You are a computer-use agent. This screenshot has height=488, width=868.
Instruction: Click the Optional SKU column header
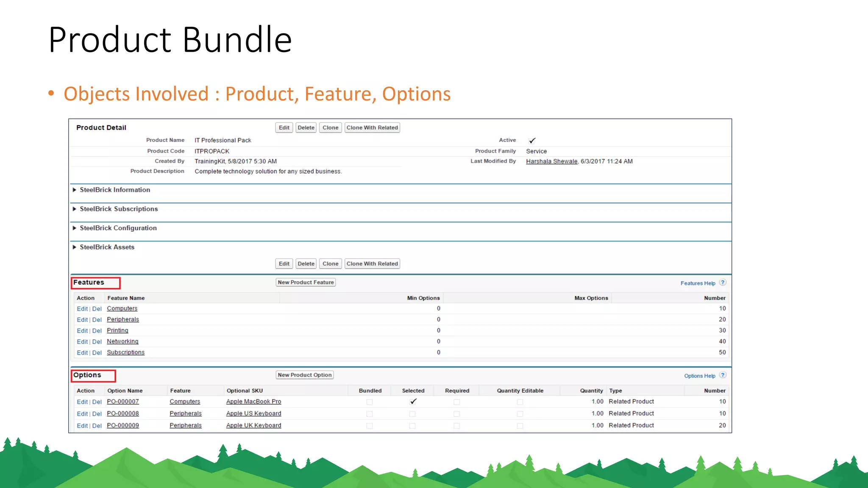pos(245,391)
